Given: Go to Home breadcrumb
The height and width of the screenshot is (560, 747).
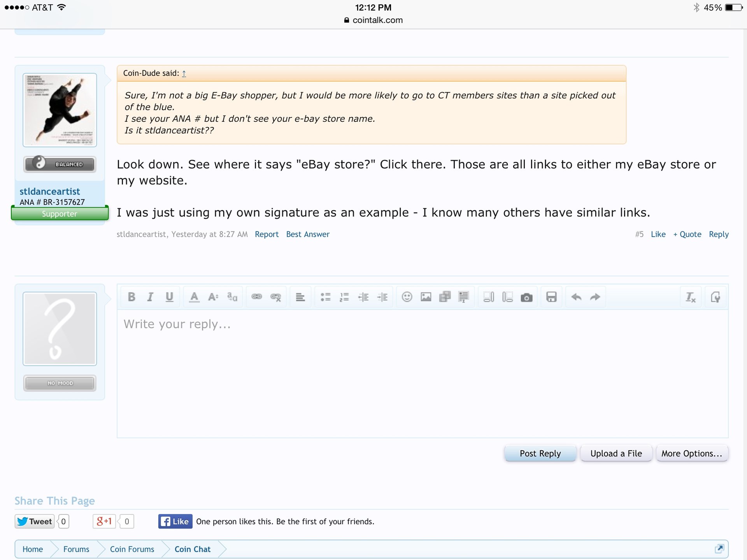Looking at the screenshot, I should [x=33, y=549].
